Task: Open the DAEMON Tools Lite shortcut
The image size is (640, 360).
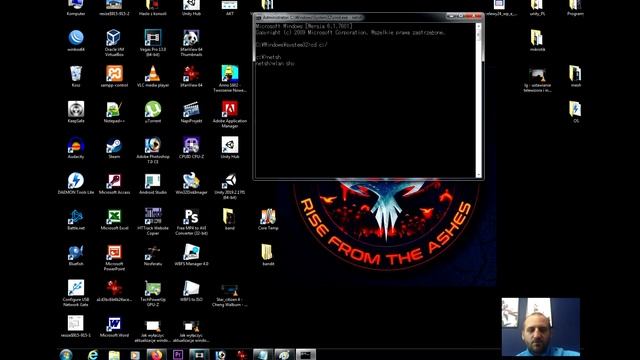Action: (x=76, y=183)
